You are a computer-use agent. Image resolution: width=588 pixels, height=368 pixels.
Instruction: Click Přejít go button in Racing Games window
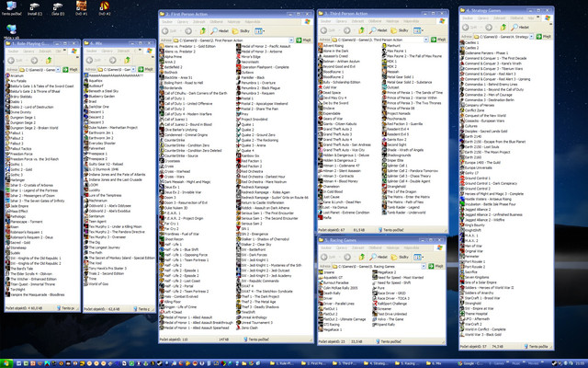(x=436, y=266)
